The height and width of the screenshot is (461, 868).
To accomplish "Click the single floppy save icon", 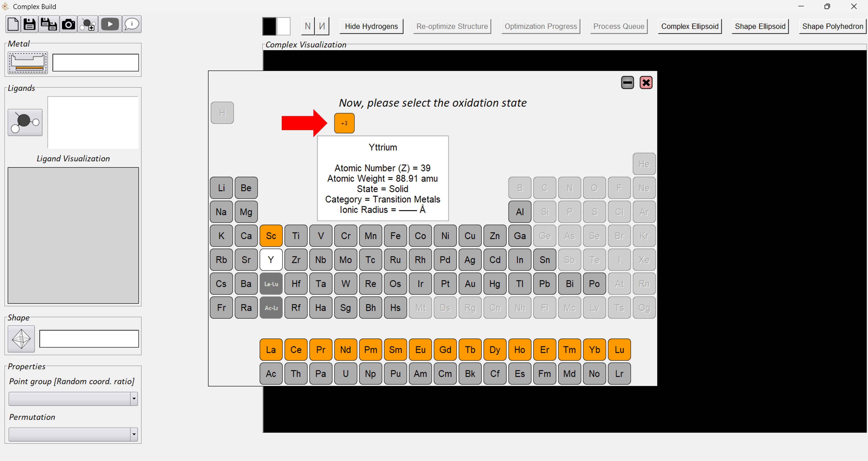I will point(30,24).
